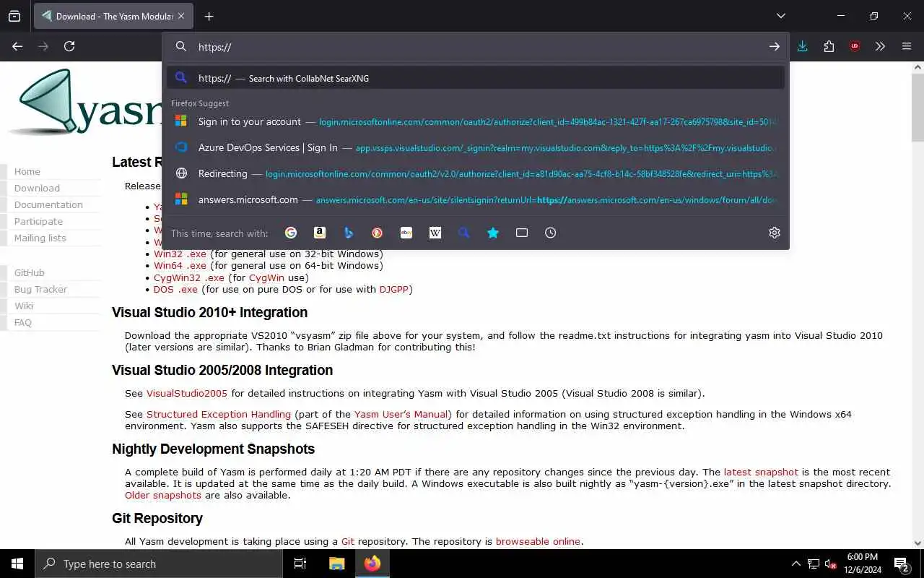Viewport: 924px width, 578px height.
Task: Search bookmarks via star icon
Action: coord(493,233)
